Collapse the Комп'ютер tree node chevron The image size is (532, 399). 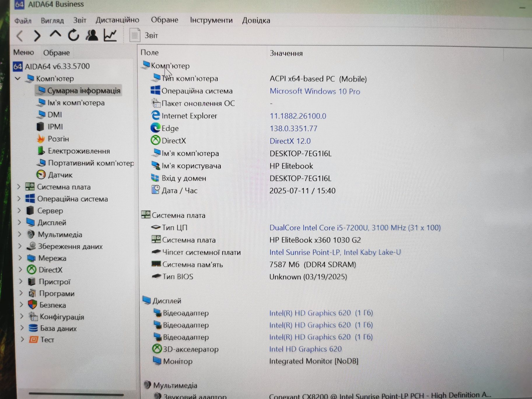[x=18, y=78]
